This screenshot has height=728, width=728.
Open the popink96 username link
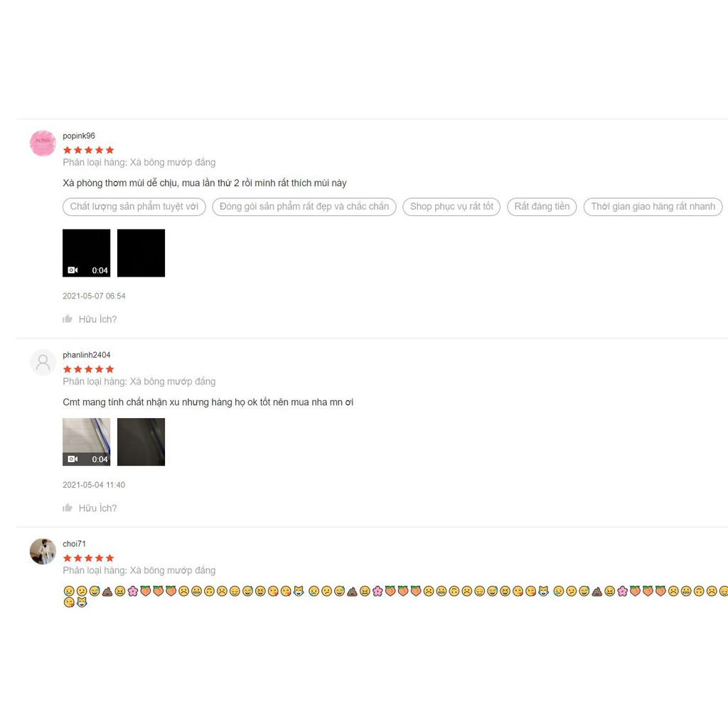[x=79, y=136]
